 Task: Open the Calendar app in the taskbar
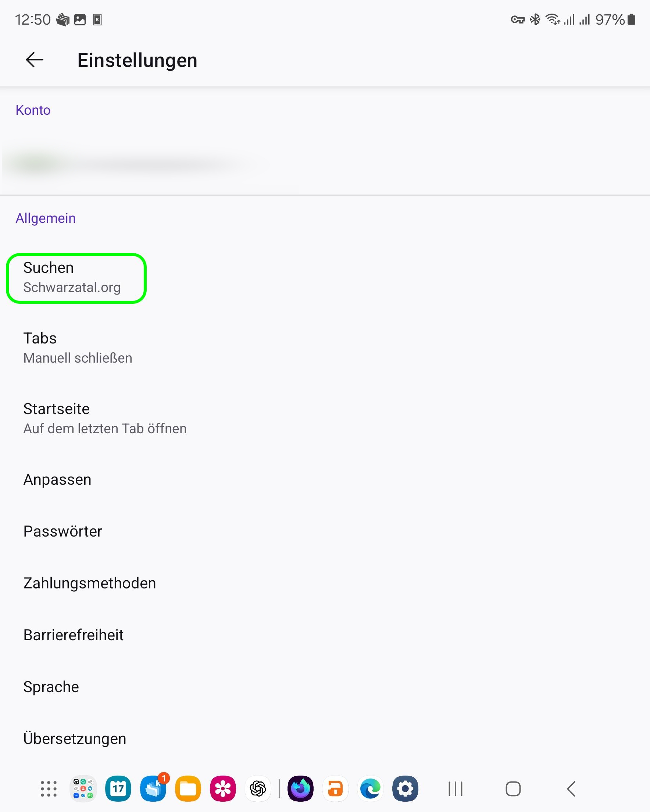click(118, 789)
